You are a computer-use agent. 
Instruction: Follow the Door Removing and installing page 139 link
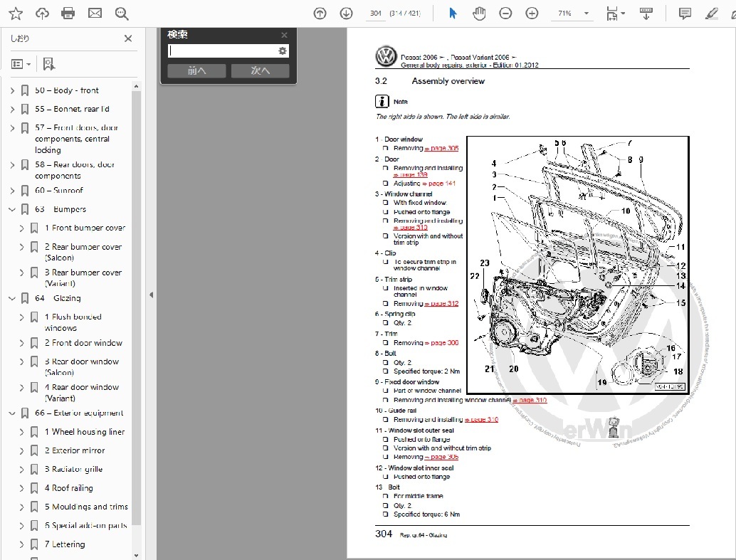click(411, 174)
